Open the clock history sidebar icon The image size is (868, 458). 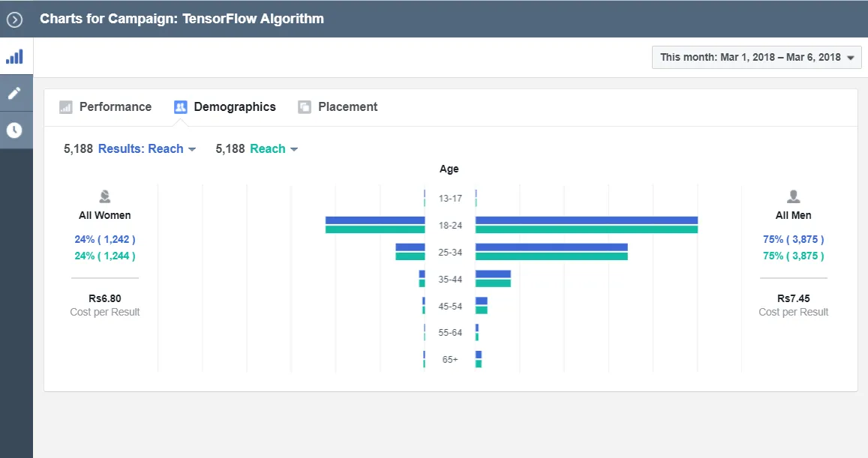[14, 130]
